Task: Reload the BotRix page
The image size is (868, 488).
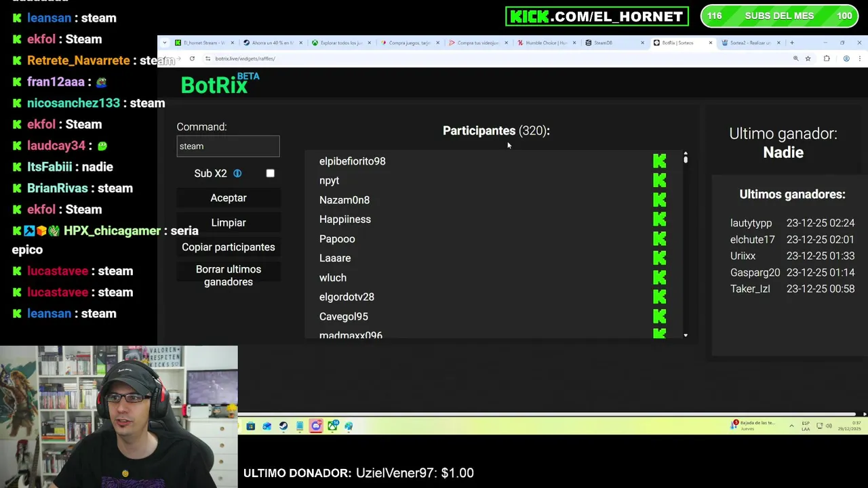Action: pos(192,58)
